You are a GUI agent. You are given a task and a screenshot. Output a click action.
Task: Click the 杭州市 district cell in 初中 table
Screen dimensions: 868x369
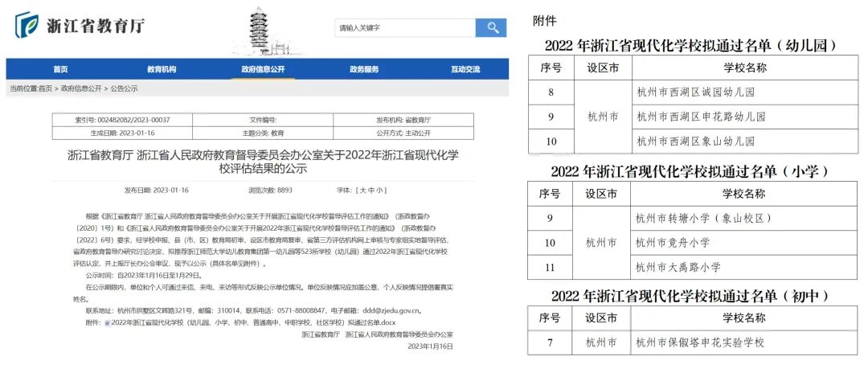tap(602, 343)
